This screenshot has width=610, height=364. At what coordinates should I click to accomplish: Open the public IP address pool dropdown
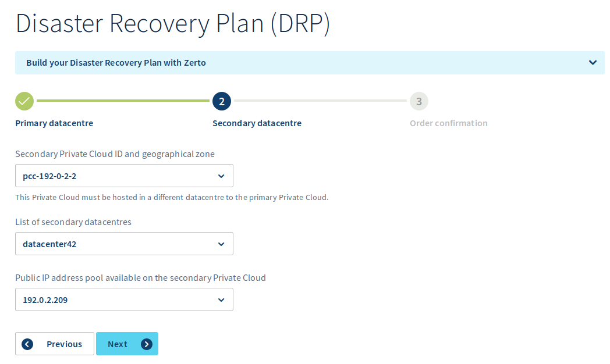[x=124, y=299]
